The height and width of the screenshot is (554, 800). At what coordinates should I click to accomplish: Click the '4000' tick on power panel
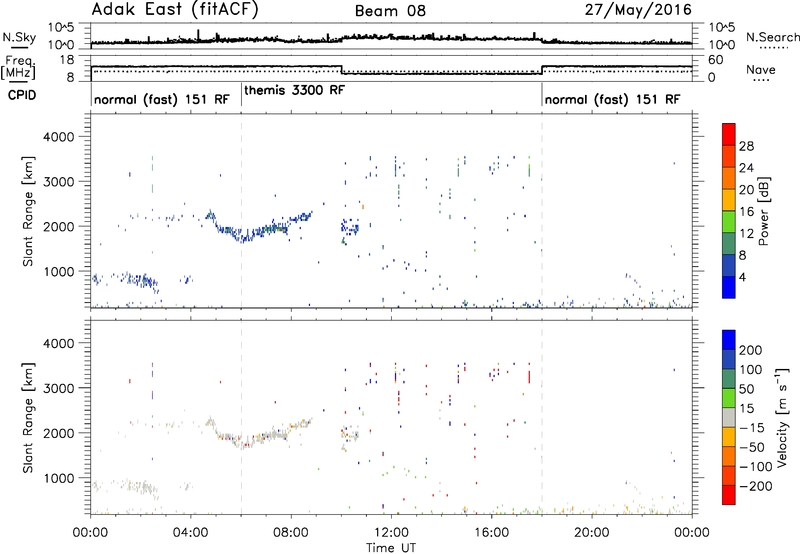click(58, 137)
